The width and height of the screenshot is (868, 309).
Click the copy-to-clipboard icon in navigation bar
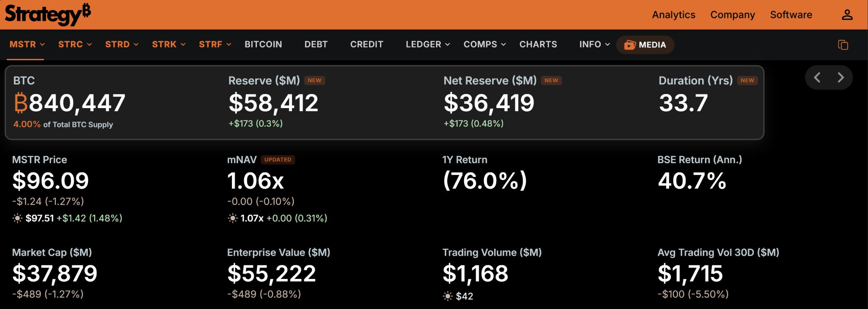click(843, 45)
